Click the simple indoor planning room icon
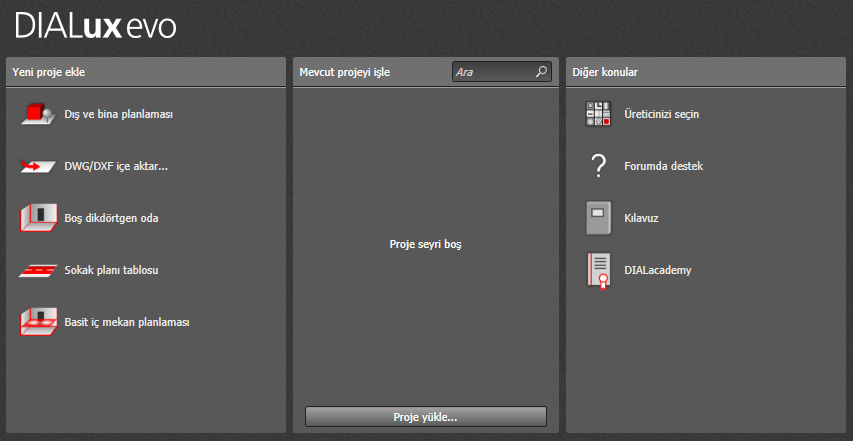 [x=39, y=322]
